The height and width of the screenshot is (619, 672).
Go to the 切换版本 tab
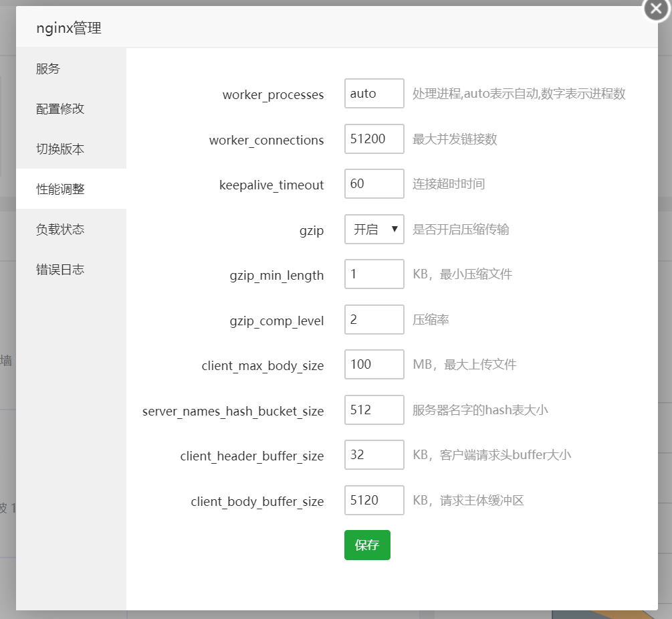(71, 149)
